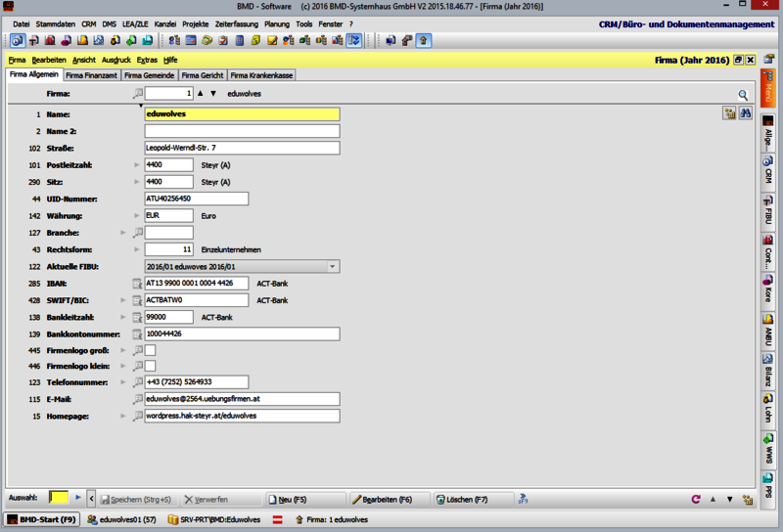Click the green WWS icon in the toolbar
The height and width of the screenshot is (532, 783).
pos(131,40)
